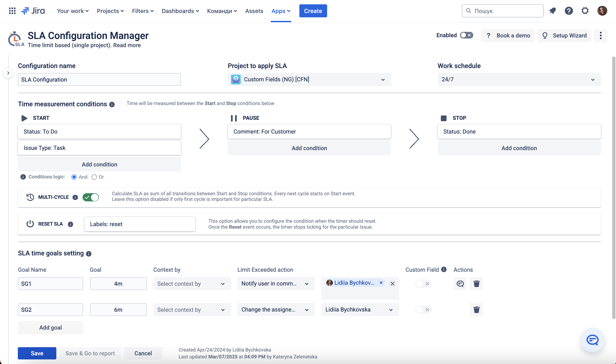Click the info icon next to Multi-cycle

[x=75, y=197]
